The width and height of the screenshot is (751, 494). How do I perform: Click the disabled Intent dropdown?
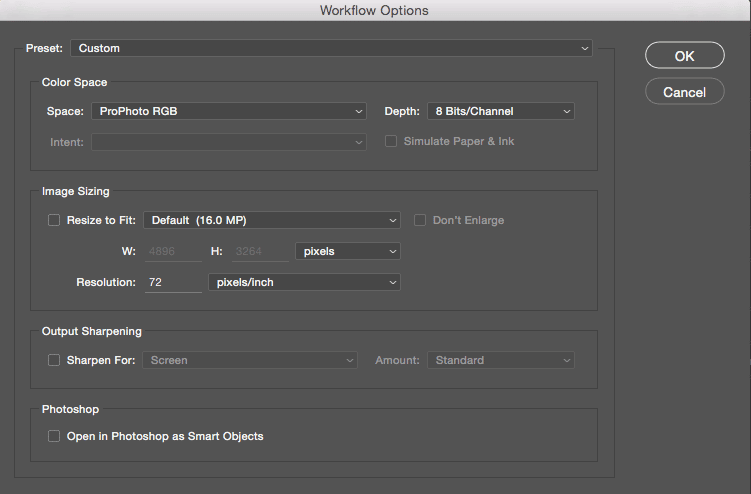[x=229, y=142]
